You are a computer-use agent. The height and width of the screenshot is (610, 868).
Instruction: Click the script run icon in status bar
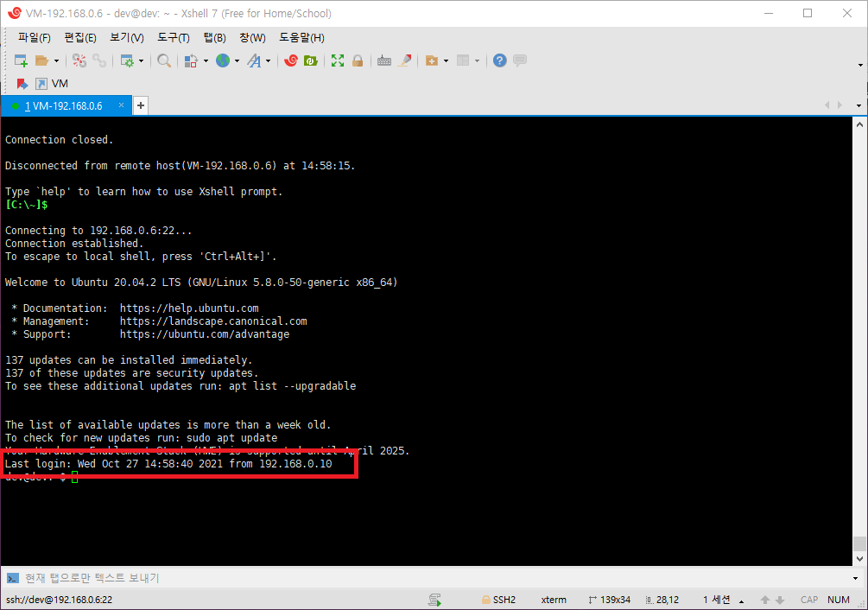pos(434,600)
